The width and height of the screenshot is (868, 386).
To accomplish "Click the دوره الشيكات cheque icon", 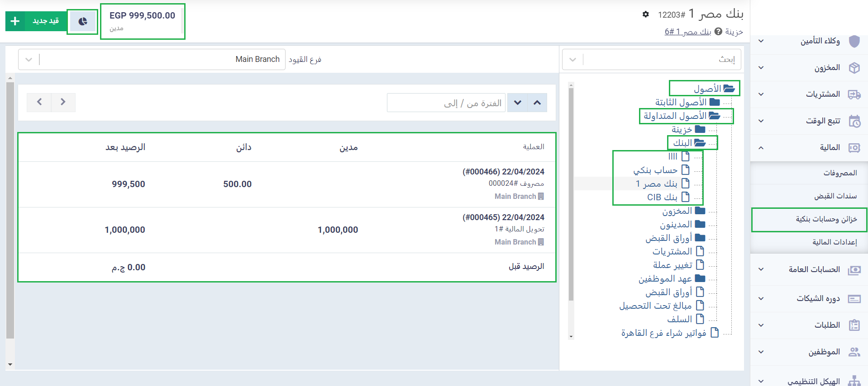I will click(x=854, y=299).
